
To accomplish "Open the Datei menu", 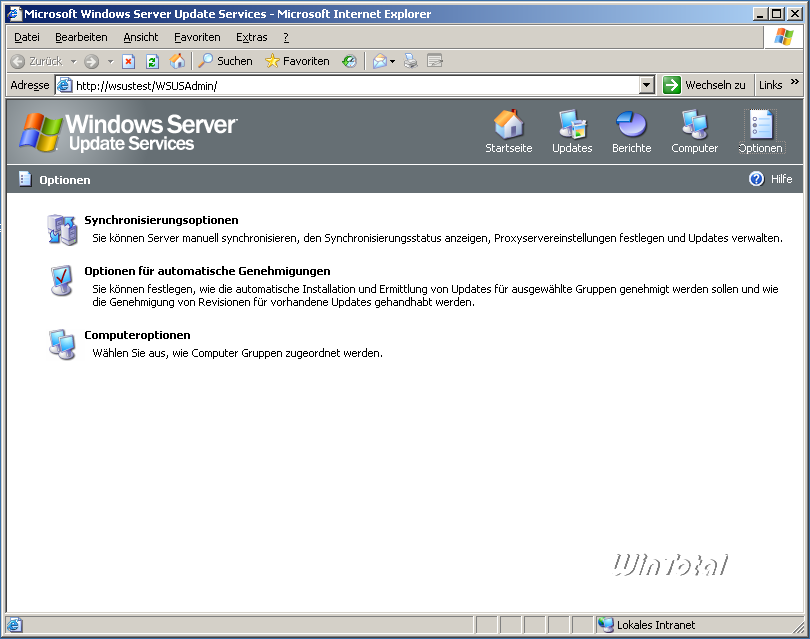I will [27, 37].
